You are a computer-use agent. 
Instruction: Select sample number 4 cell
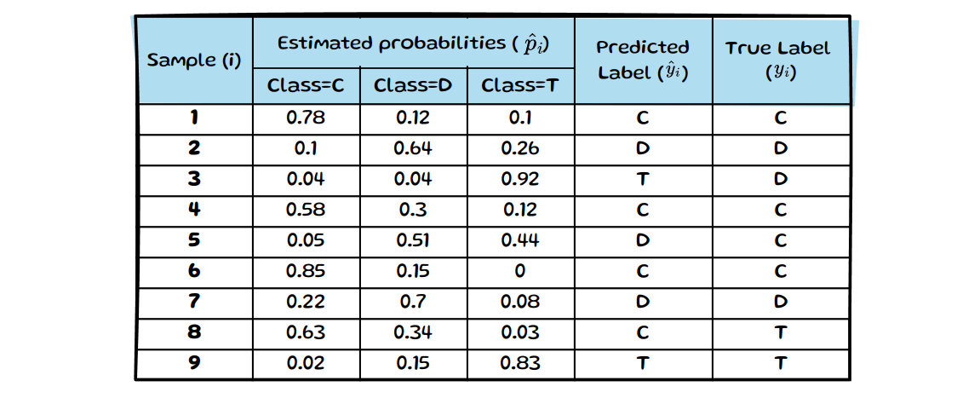tap(194, 210)
